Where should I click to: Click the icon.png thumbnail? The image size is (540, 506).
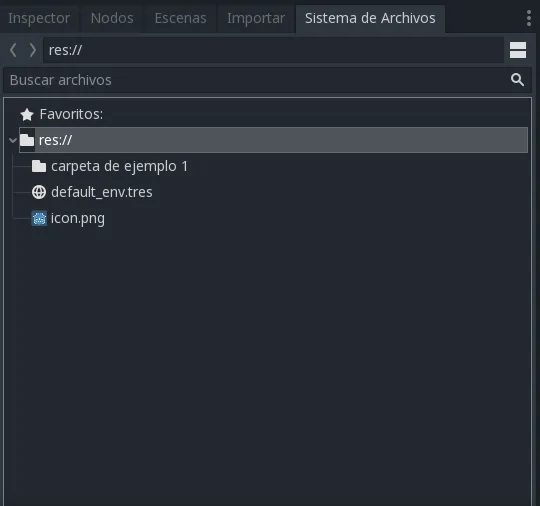pos(39,218)
